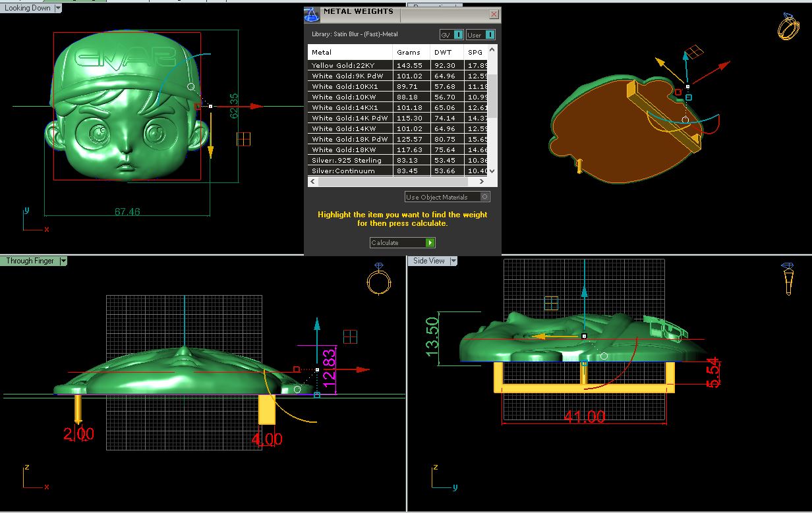This screenshot has width=812, height=513.
Task: Click the ring icon in perspective viewport
Action: pyautogui.click(x=788, y=27)
